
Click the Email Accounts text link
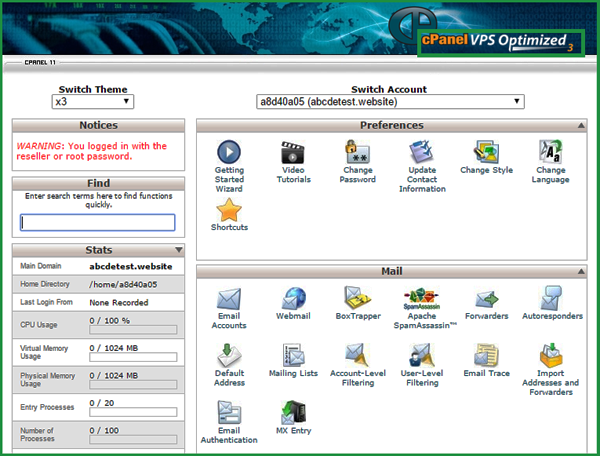229,321
